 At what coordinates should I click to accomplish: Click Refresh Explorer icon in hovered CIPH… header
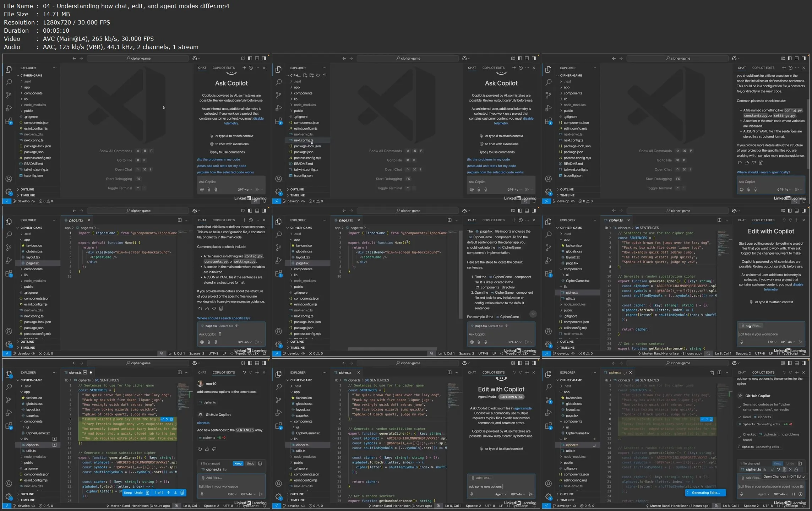(318, 75)
